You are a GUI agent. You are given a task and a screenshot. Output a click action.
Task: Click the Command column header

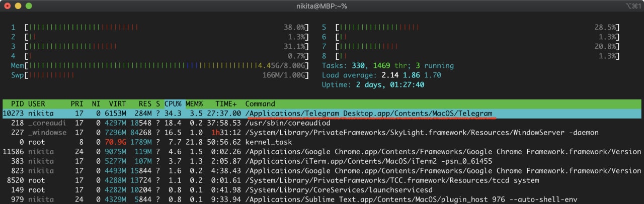pos(260,104)
